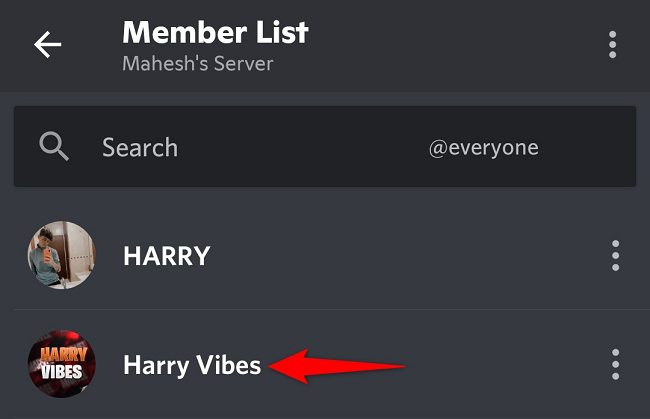Go back using the left arrow
Screen dimensions: 650x419
48,45
